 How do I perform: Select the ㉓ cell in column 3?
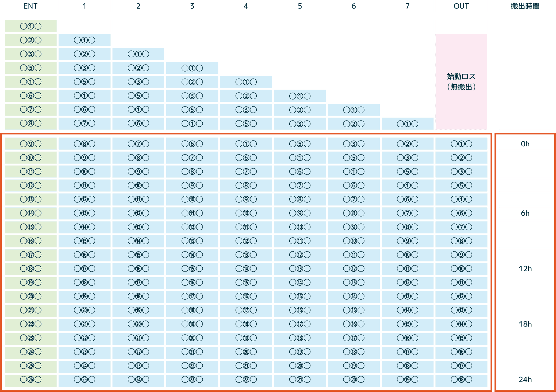click(x=192, y=381)
